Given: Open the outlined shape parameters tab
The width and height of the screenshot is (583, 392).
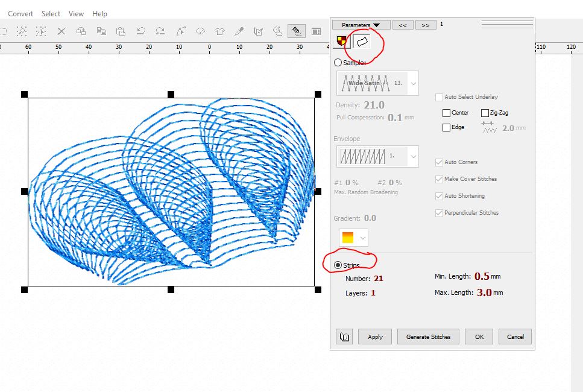Looking at the screenshot, I should pyautogui.click(x=362, y=42).
